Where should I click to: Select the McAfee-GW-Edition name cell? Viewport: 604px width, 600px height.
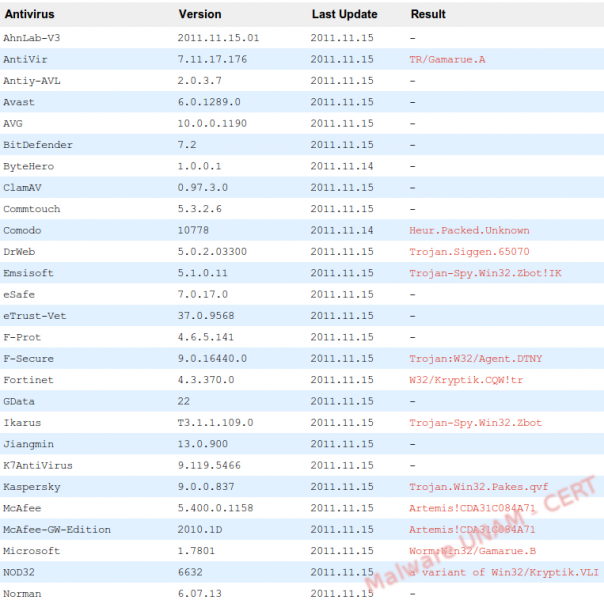coord(57,530)
